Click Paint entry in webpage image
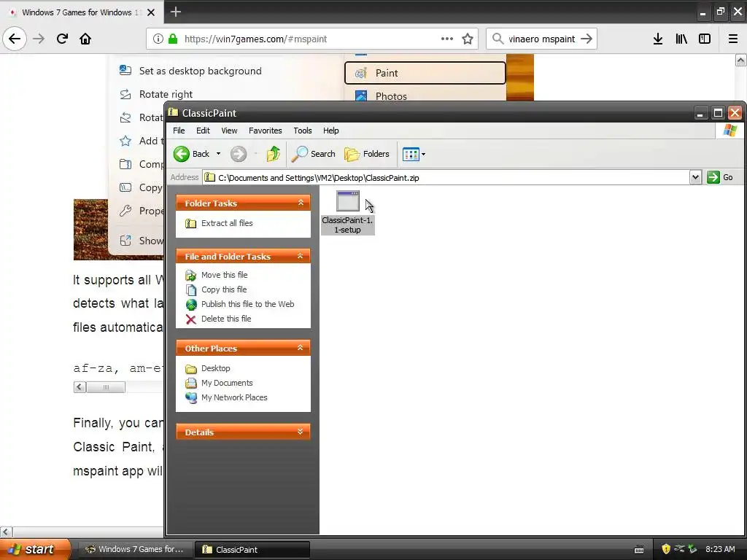 [425, 73]
